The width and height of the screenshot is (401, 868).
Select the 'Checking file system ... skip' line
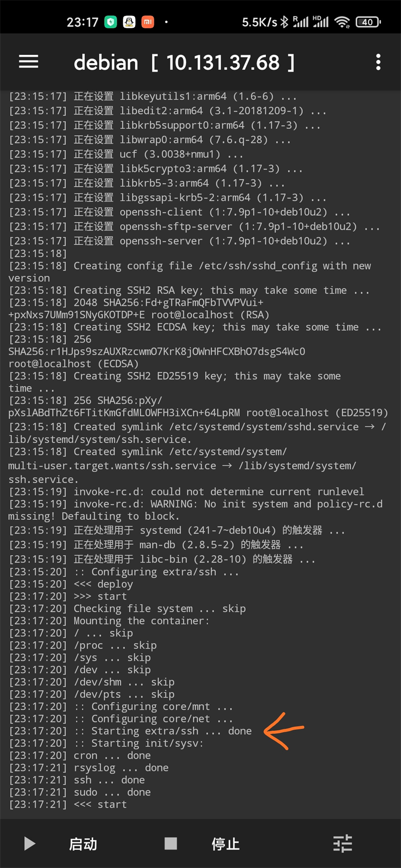[x=127, y=609]
